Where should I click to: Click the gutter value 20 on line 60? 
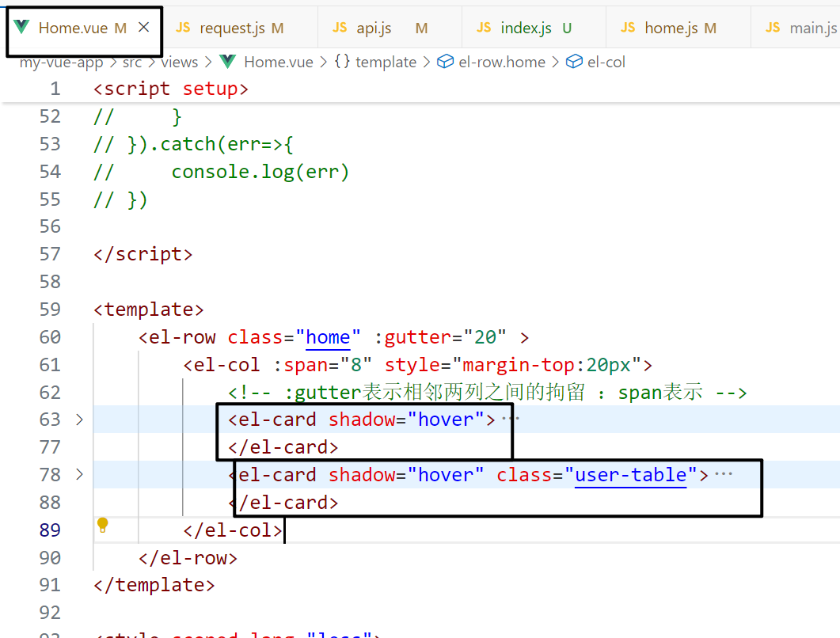pos(485,337)
